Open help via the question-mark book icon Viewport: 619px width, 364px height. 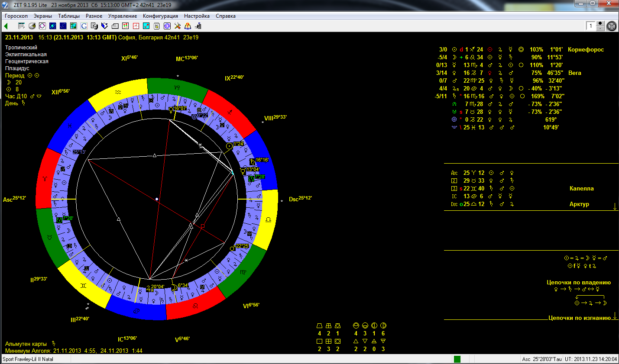pos(188,26)
